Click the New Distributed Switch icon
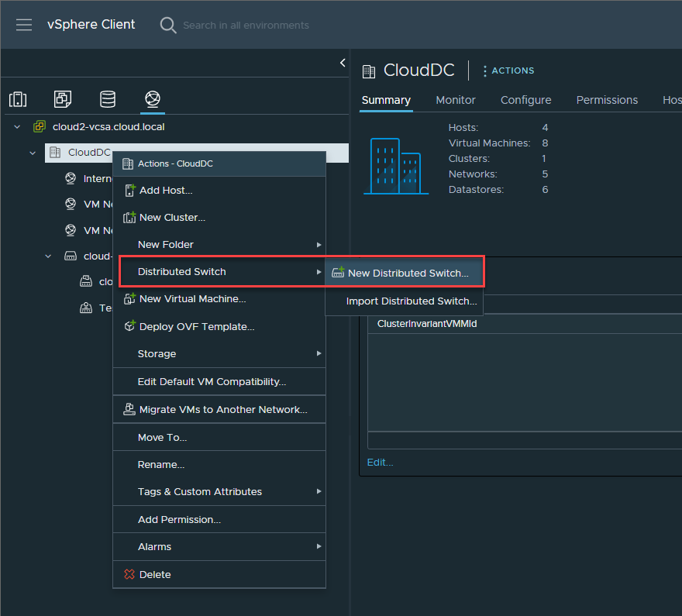Screen dimensions: 682x616 (338, 273)
